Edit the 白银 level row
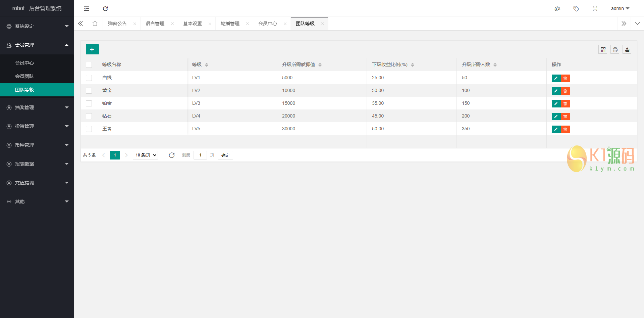Viewport: 644px width, 318px height. [x=556, y=78]
